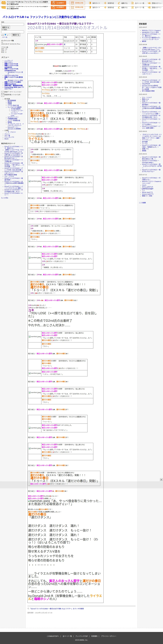Open カオスバトルロイヤル in the menu
Screen dimensions: 163x644
pyautogui.click(x=11, y=76)
